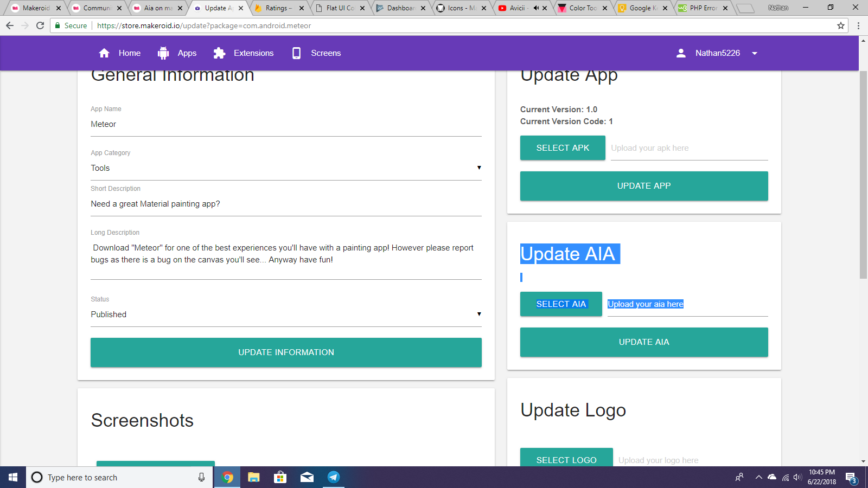
Task: Expand the Nathan5226 account menu arrow
Action: 754,53
